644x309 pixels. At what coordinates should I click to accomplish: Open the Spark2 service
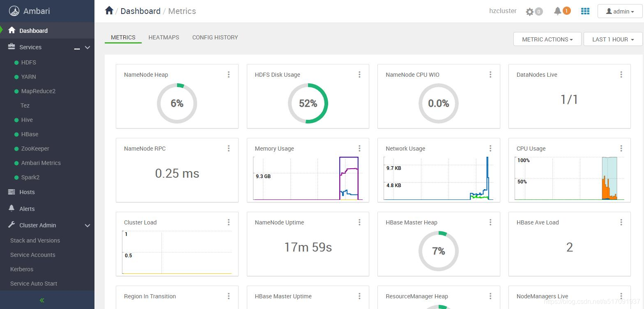[30, 177]
